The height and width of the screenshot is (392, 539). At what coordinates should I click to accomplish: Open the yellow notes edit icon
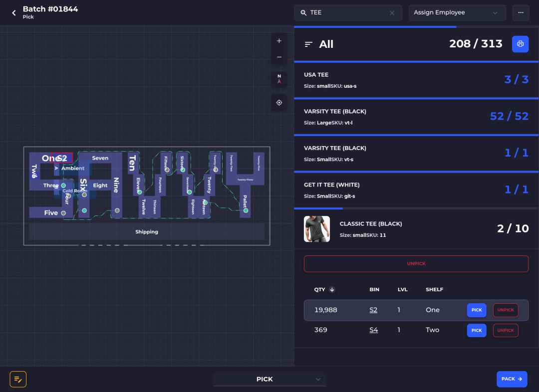click(x=18, y=380)
